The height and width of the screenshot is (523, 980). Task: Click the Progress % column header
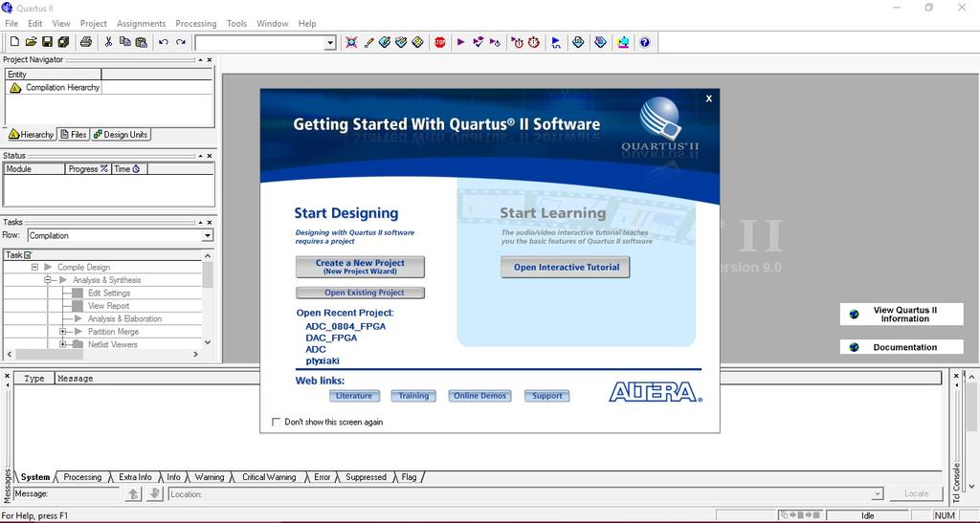point(88,168)
